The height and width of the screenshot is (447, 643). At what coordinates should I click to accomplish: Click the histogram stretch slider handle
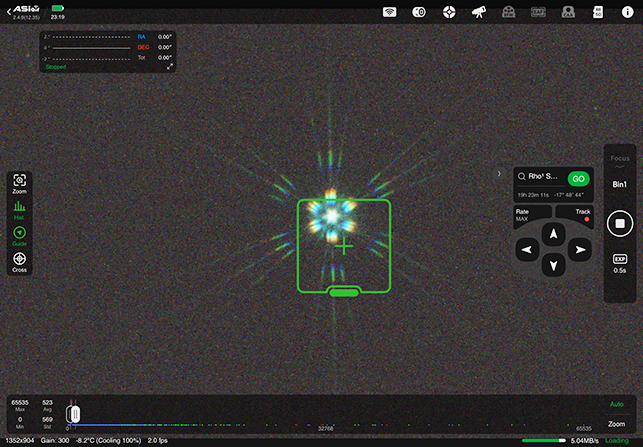pyautogui.click(x=72, y=412)
